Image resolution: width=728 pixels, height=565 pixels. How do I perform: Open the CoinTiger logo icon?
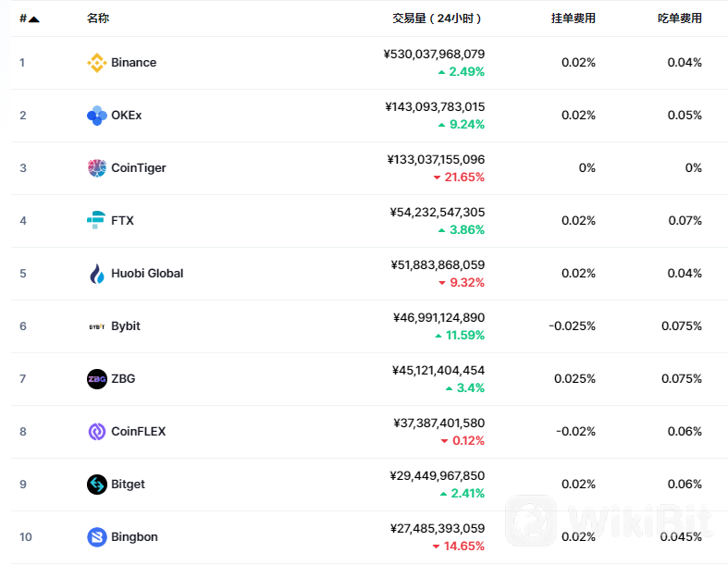[96, 168]
